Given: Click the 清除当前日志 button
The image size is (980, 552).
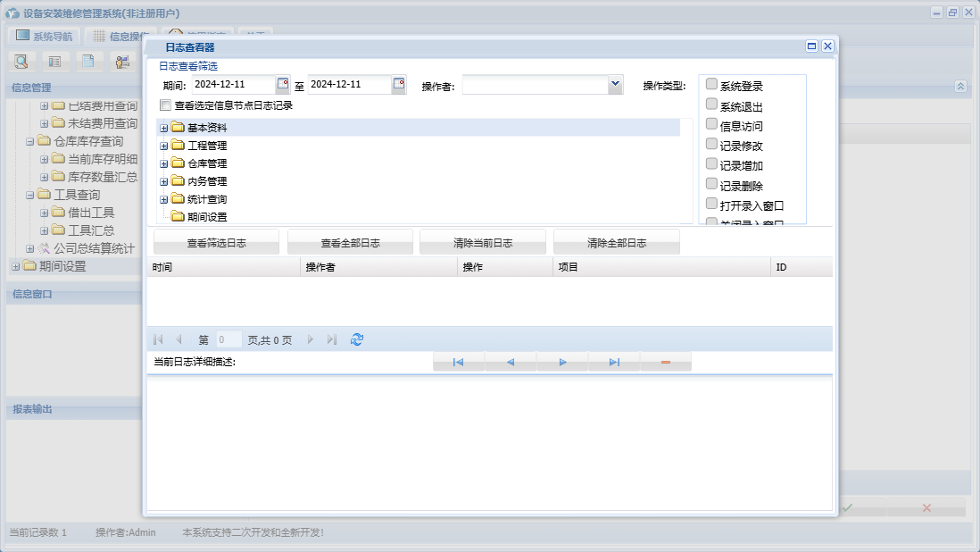Looking at the screenshot, I should pyautogui.click(x=483, y=243).
